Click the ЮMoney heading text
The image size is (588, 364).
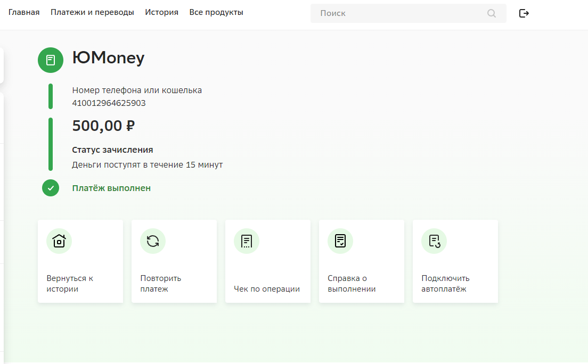pyautogui.click(x=108, y=58)
